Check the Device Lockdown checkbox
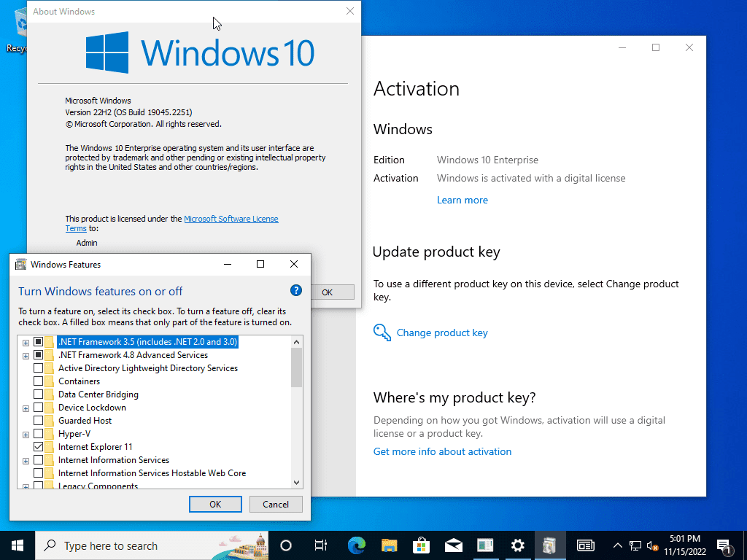 [38, 408]
